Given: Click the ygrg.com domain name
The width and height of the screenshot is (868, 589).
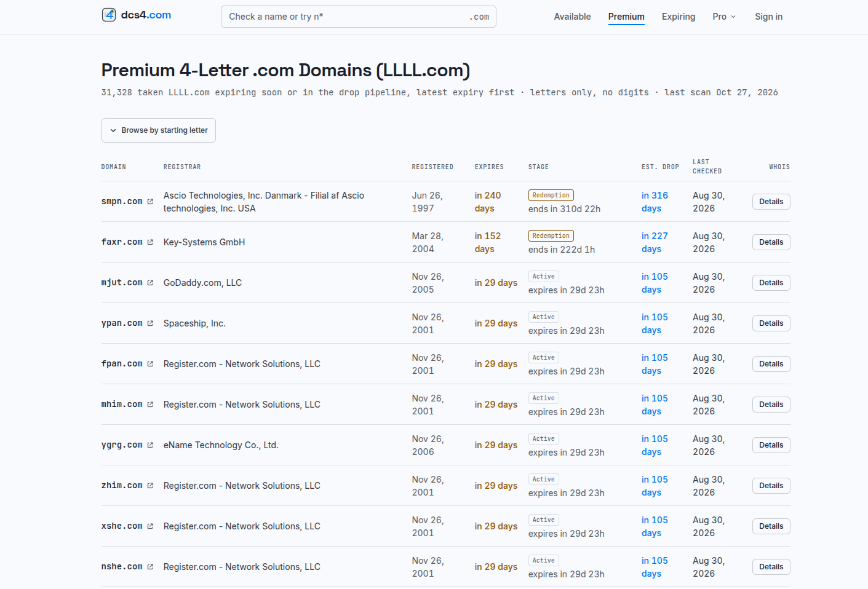Looking at the screenshot, I should pos(122,445).
